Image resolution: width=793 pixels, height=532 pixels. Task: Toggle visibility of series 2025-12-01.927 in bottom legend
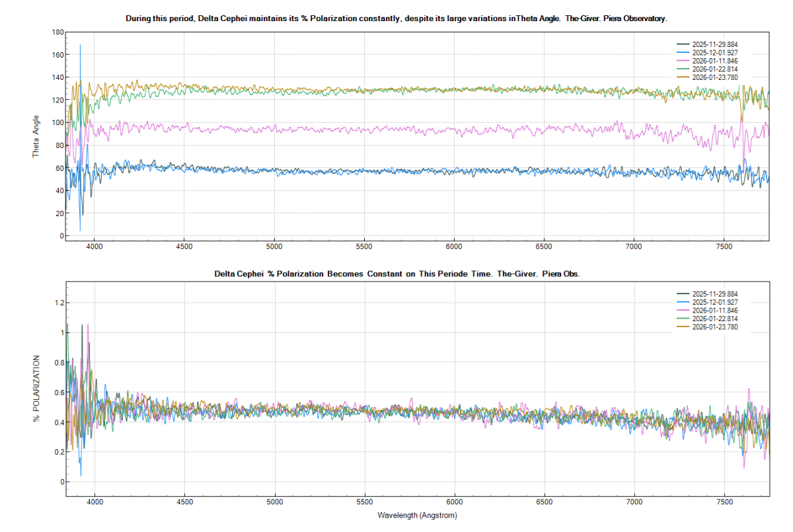coord(716,302)
